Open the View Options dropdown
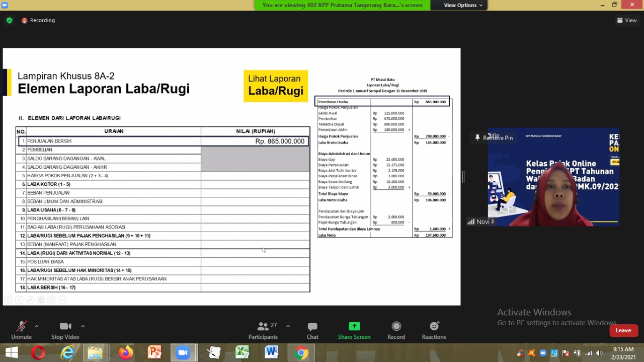 [463, 5]
